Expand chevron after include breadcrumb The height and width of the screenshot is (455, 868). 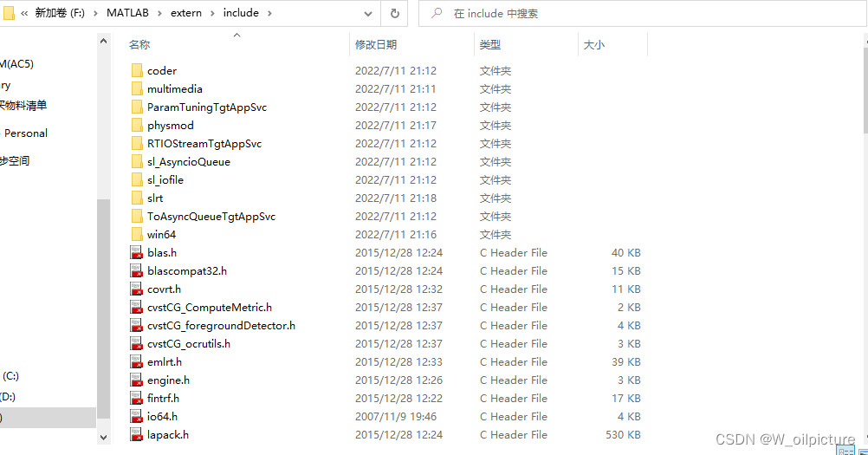click(x=269, y=13)
